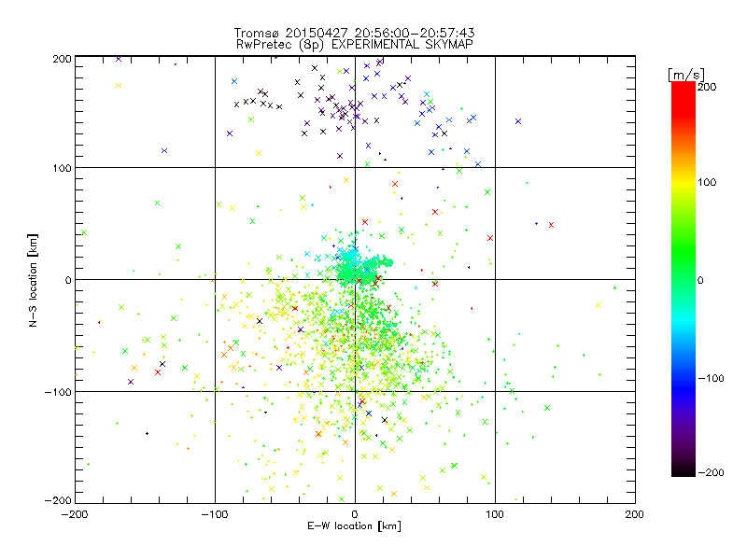Click the E-W axis tick label "-100"
Screen dimensions: 747x560
pyautogui.click(x=215, y=514)
